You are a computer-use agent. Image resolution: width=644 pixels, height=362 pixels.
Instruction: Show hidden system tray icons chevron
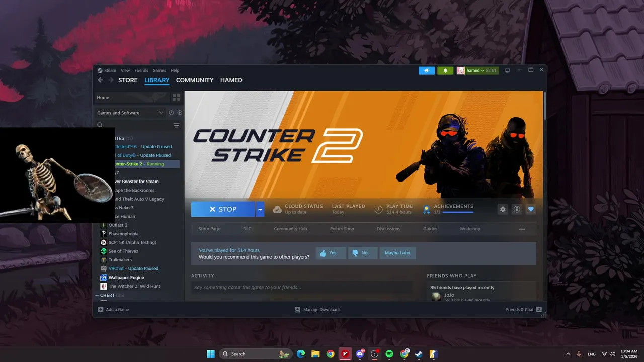tap(568, 354)
